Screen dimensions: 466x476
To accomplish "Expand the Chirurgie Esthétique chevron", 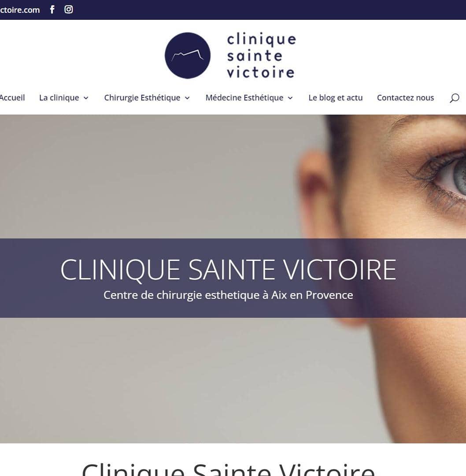I will (187, 98).
